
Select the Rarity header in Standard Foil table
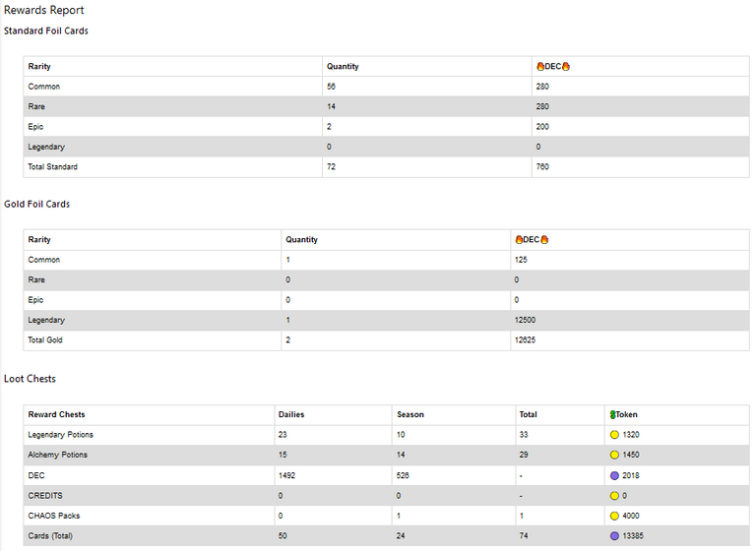(x=39, y=67)
